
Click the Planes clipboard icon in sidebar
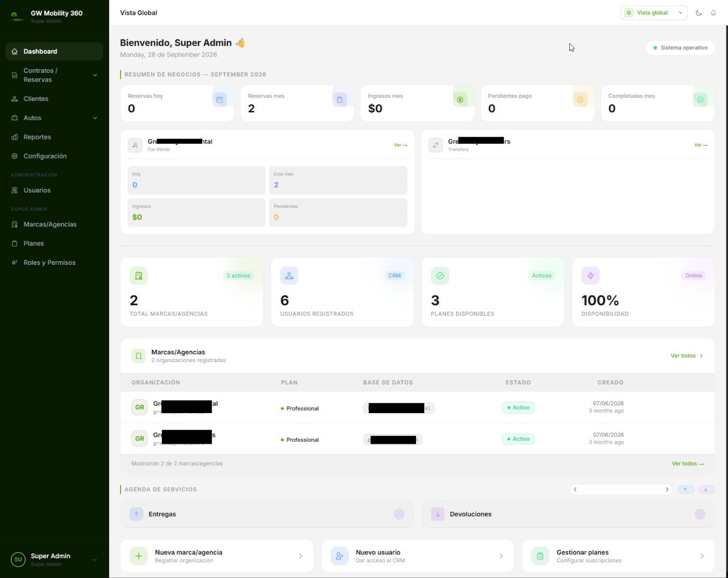[15, 243]
